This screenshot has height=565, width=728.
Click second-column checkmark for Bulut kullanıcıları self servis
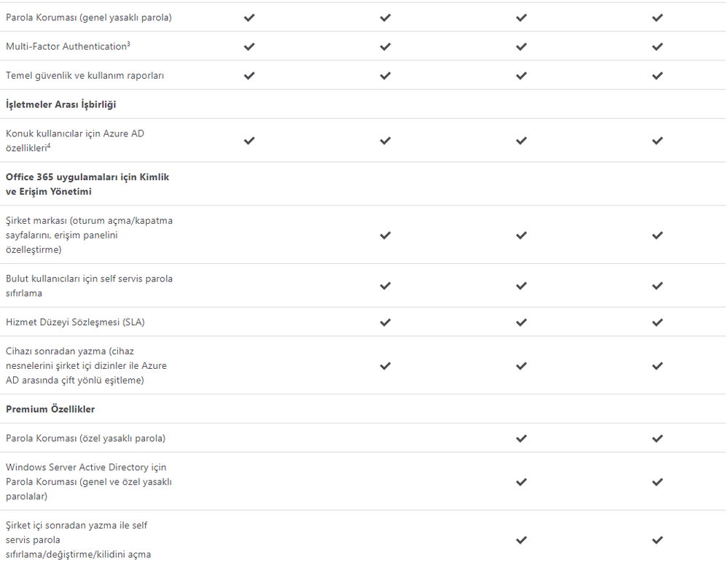(385, 286)
